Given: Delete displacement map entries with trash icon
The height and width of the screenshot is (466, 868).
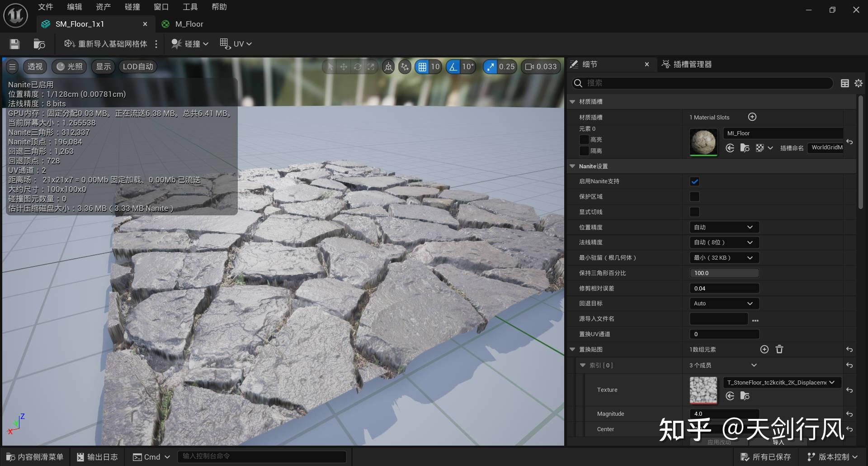Looking at the screenshot, I should (x=779, y=349).
